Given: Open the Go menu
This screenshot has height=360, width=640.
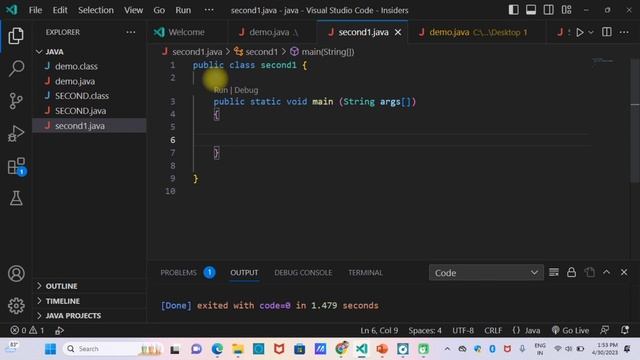Looking at the screenshot, I should coord(159,10).
